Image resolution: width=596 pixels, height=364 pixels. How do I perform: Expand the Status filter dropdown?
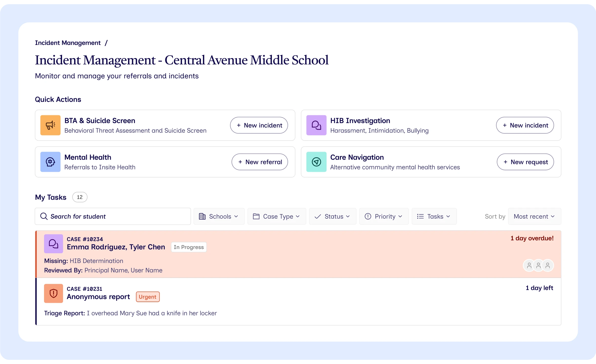[333, 216]
